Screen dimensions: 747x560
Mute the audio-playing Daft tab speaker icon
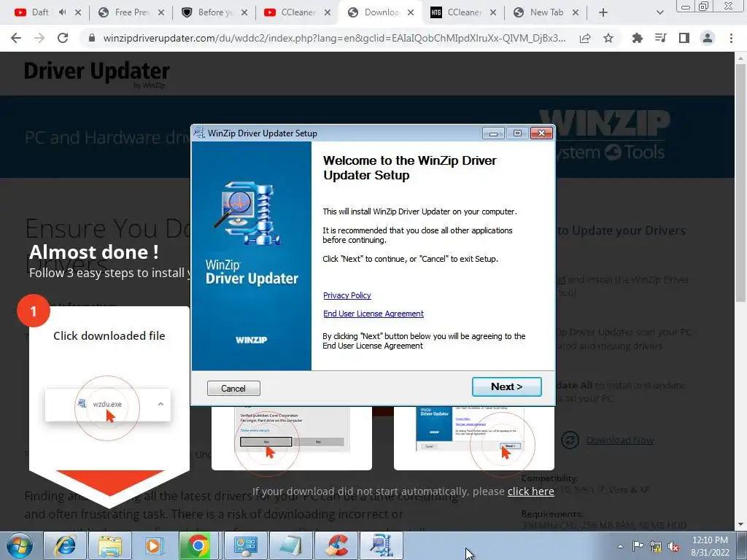tap(62, 12)
